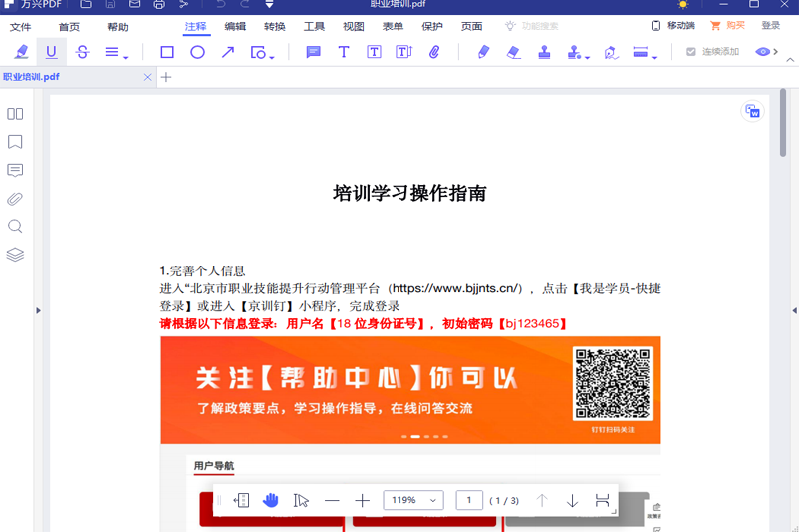Select the strikethrough annotation tool
The height and width of the screenshot is (532, 799).
(82, 52)
